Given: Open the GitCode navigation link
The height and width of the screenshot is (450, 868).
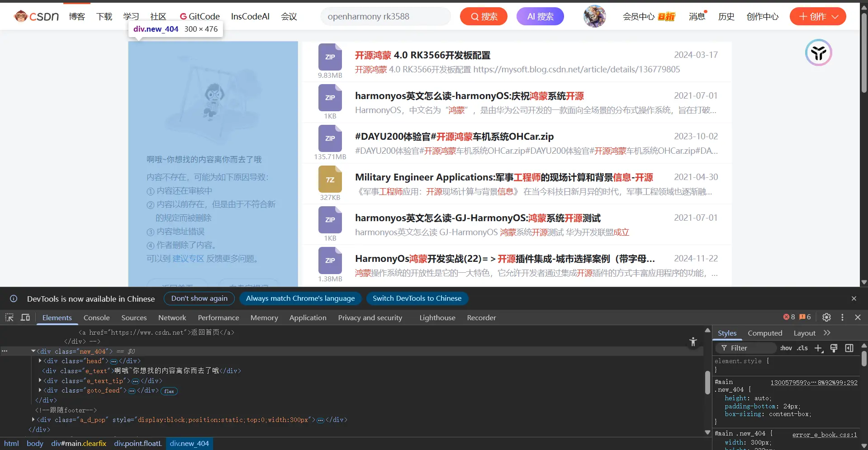Looking at the screenshot, I should coord(199,17).
